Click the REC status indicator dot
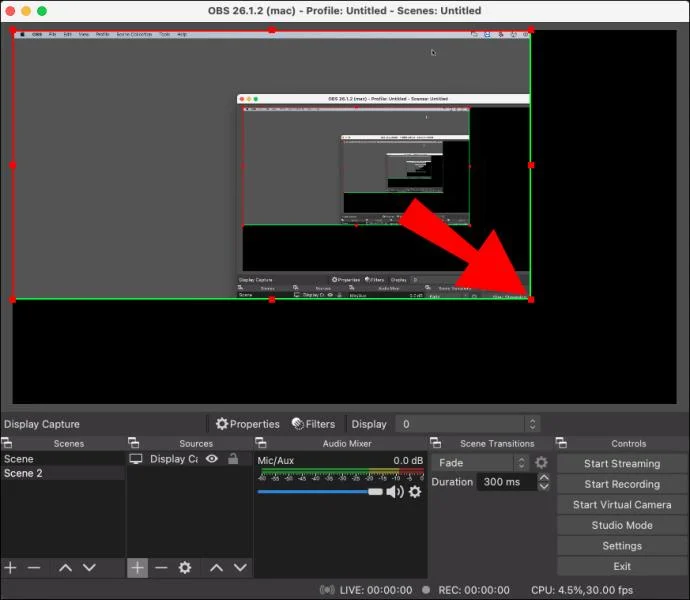Screen dimensions: 690x600 pos(426,589)
